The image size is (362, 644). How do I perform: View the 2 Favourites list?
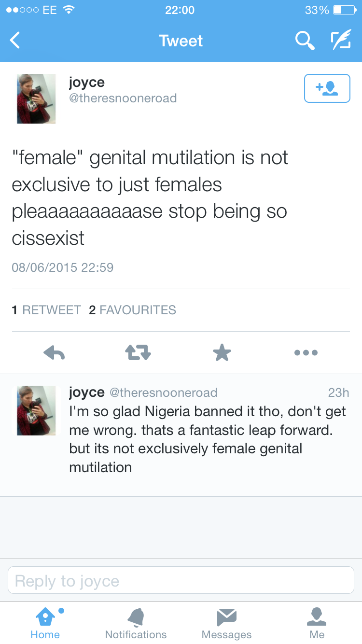133,310
